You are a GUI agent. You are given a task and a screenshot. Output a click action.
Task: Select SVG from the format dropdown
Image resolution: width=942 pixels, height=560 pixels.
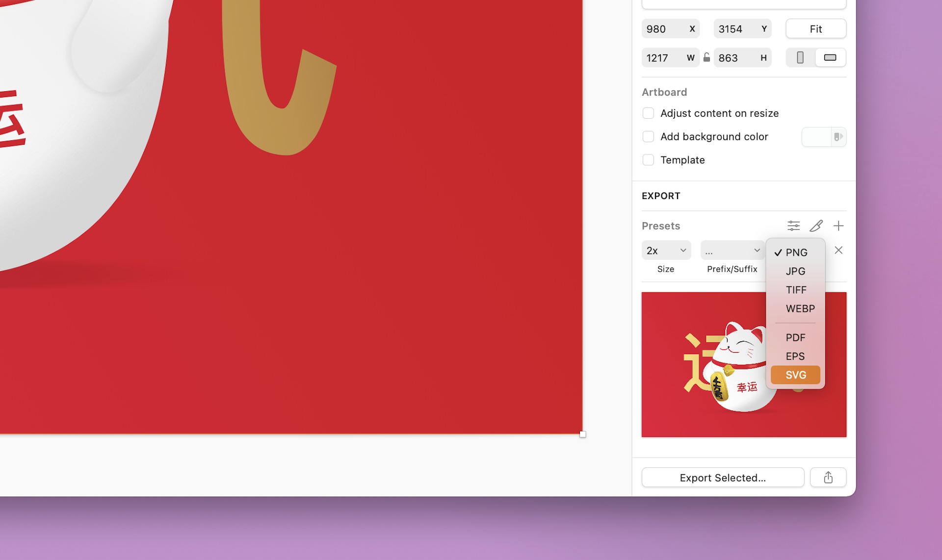point(795,374)
